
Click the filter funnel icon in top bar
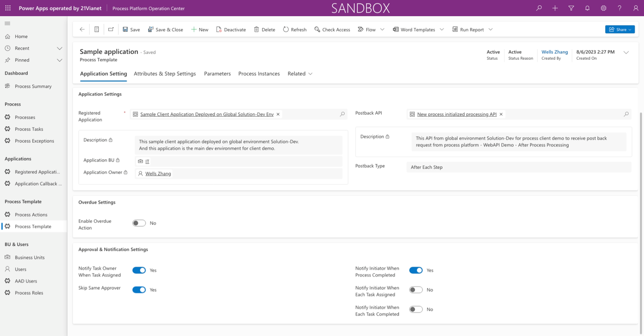[x=571, y=8]
